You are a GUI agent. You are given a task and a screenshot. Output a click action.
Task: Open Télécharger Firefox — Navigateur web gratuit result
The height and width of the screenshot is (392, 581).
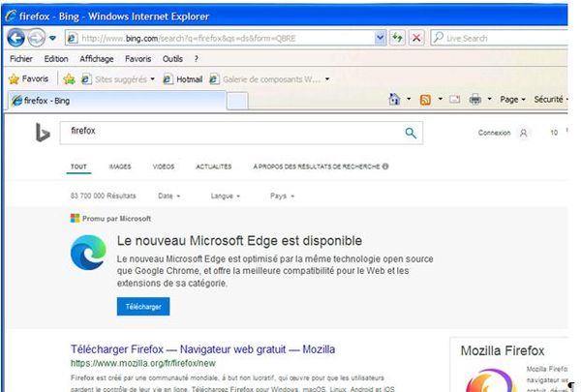[202, 349]
